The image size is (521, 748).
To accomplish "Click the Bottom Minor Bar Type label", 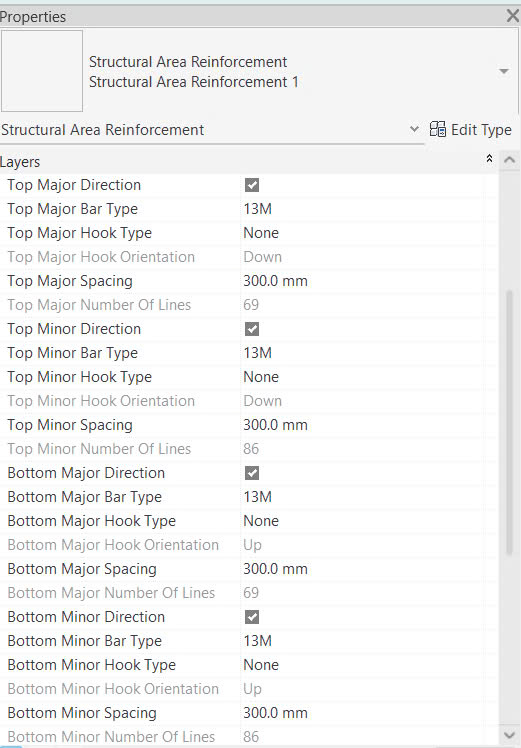I will [x=84, y=641].
